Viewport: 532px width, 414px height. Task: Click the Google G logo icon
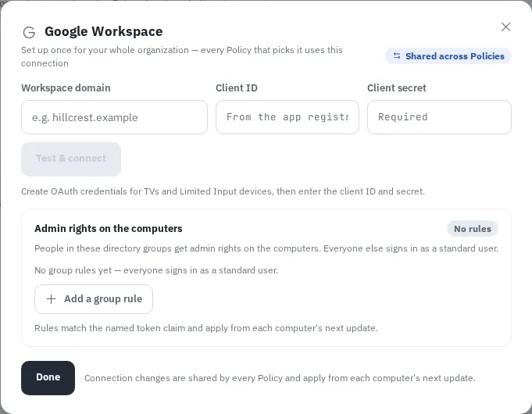pos(29,32)
